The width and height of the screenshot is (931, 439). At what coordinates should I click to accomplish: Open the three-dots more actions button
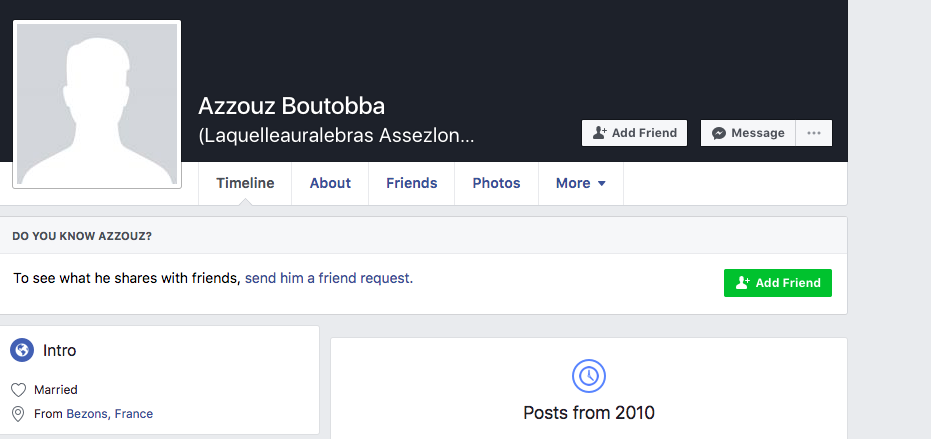814,133
